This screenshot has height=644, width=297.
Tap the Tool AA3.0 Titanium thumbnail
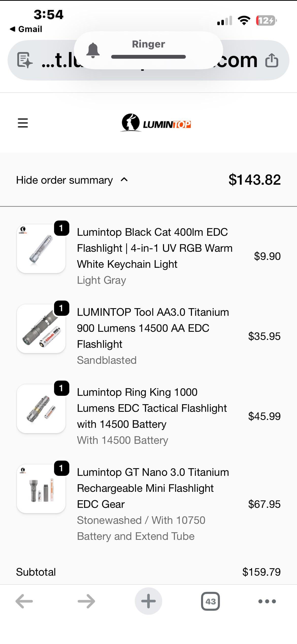pos(41,329)
